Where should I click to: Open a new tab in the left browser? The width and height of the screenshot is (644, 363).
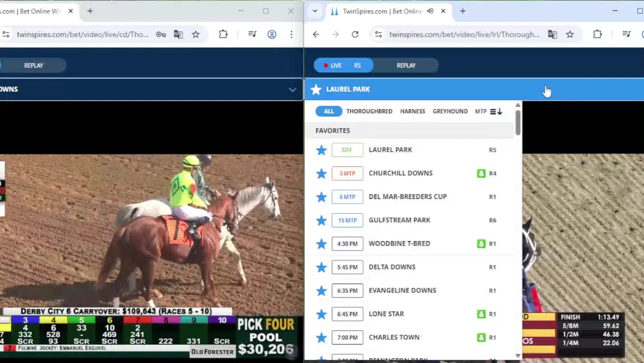tap(90, 11)
